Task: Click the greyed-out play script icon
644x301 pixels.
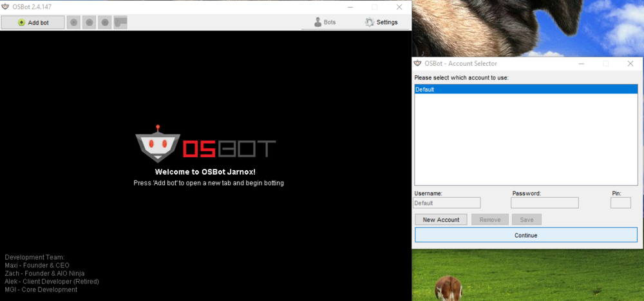Action: pyautogui.click(x=74, y=23)
